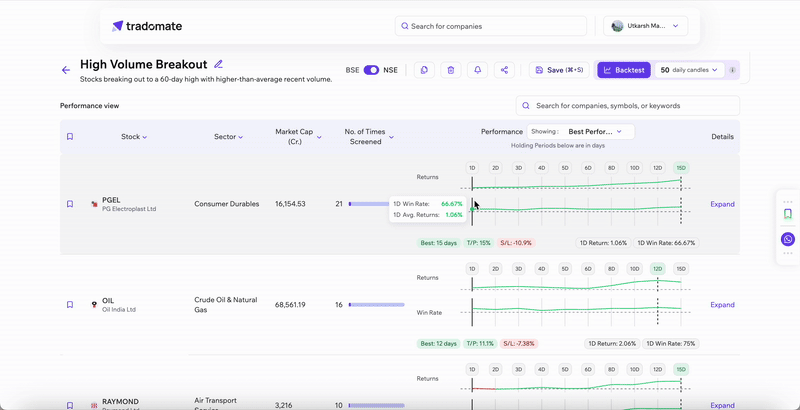Open the Sector column filter
The width and height of the screenshot is (800, 410).
pyautogui.click(x=228, y=137)
